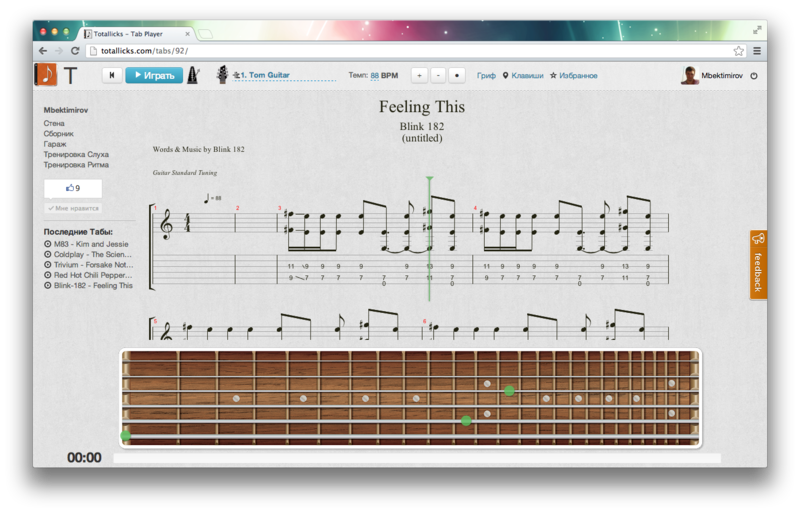
Task: Click the dot reset button
Action: coord(457,76)
